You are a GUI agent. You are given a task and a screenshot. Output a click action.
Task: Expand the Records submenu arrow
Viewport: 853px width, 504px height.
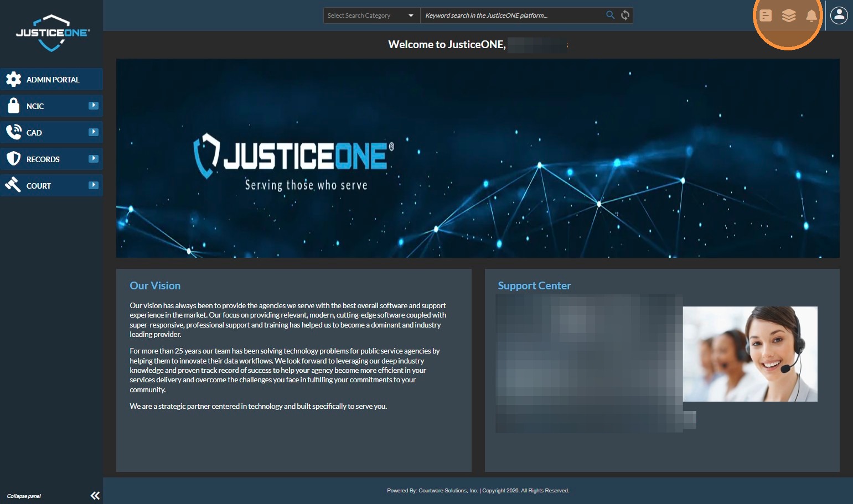(93, 158)
